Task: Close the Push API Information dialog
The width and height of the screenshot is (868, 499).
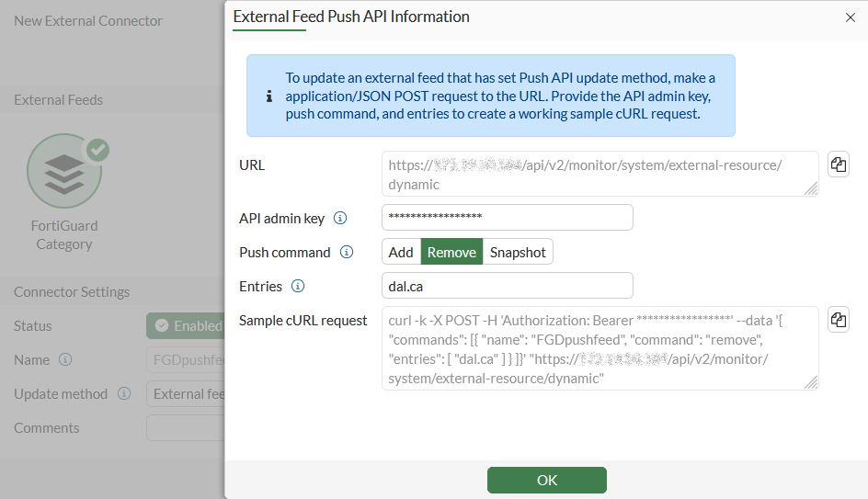Action: click(851, 17)
